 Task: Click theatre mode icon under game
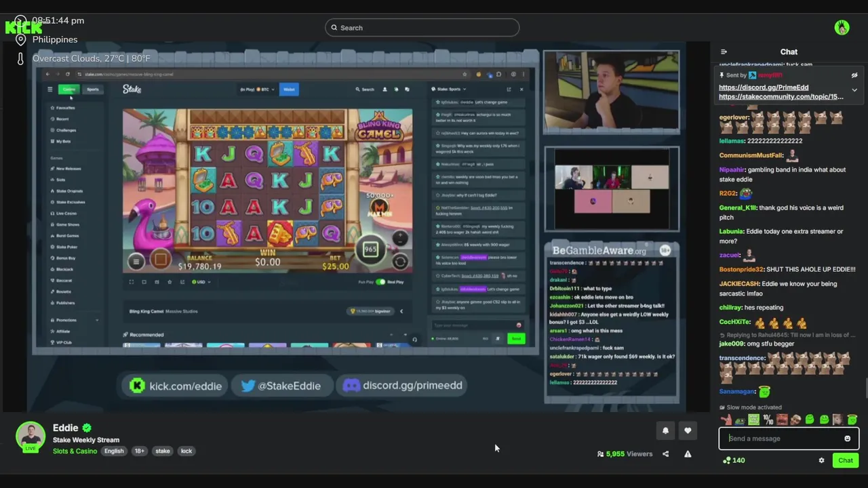click(144, 282)
